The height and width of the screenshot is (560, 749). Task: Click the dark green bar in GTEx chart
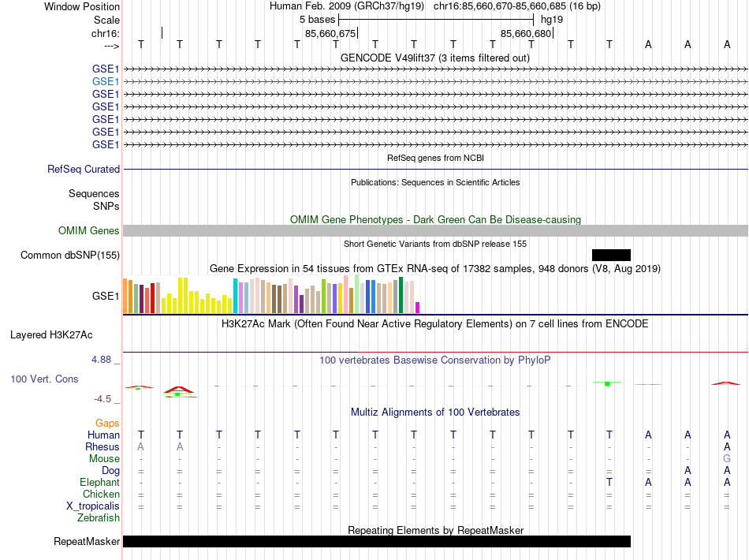(x=401, y=295)
